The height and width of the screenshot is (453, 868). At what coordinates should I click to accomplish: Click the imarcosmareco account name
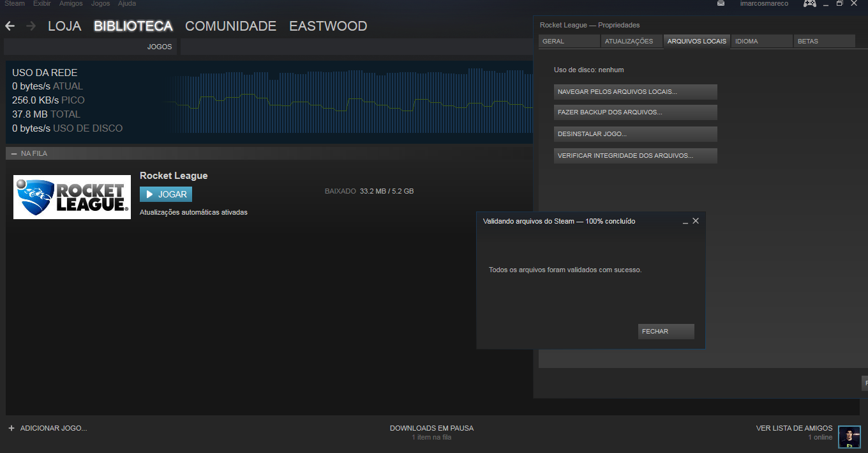coord(764,4)
